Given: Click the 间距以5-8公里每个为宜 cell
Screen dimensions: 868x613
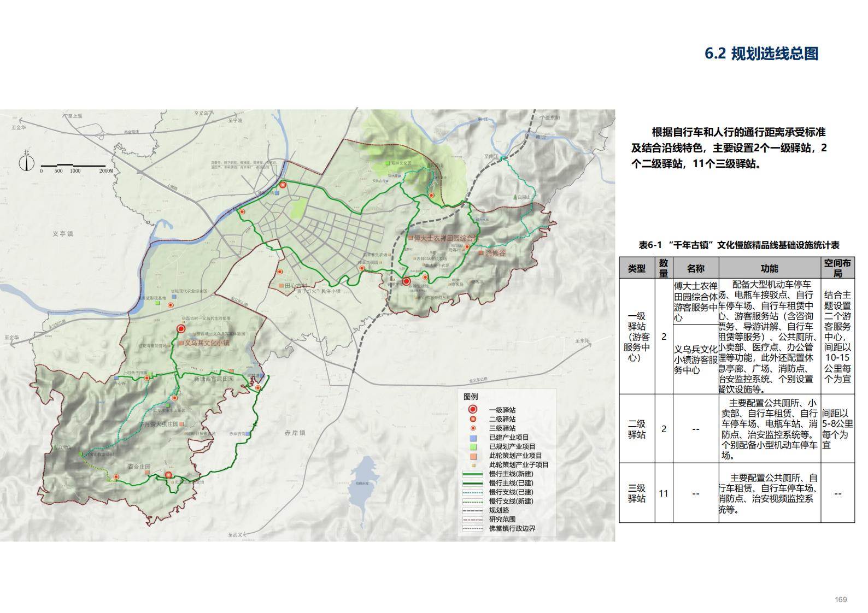Looking at the screenshot, I should coord(837,429).
